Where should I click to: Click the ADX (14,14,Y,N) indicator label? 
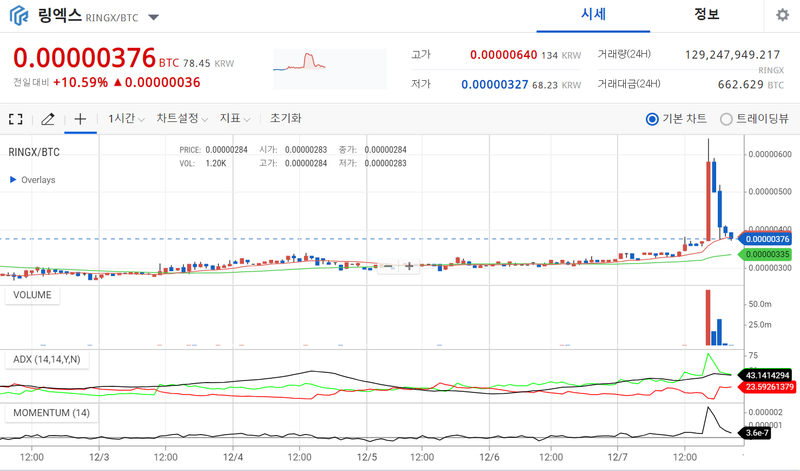[46, 359]
